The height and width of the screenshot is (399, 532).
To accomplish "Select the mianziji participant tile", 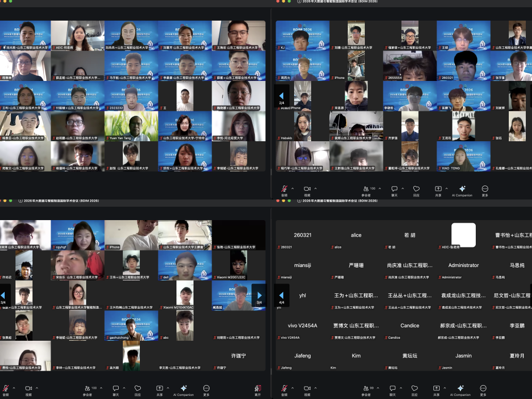I will [x=303, y=265].
